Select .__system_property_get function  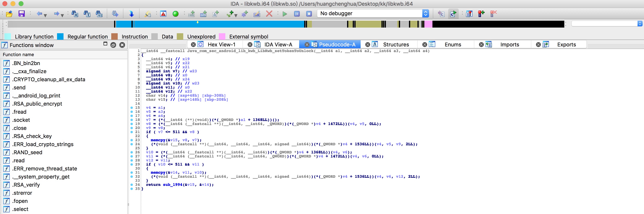[x=41, y=177]
